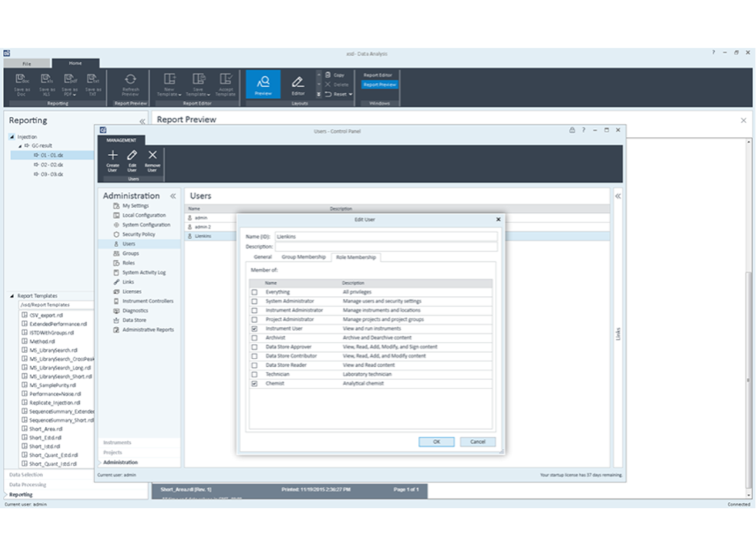Expand the Links side panel
This screenshot has width=756, height=558.
[x=617, y=196]
